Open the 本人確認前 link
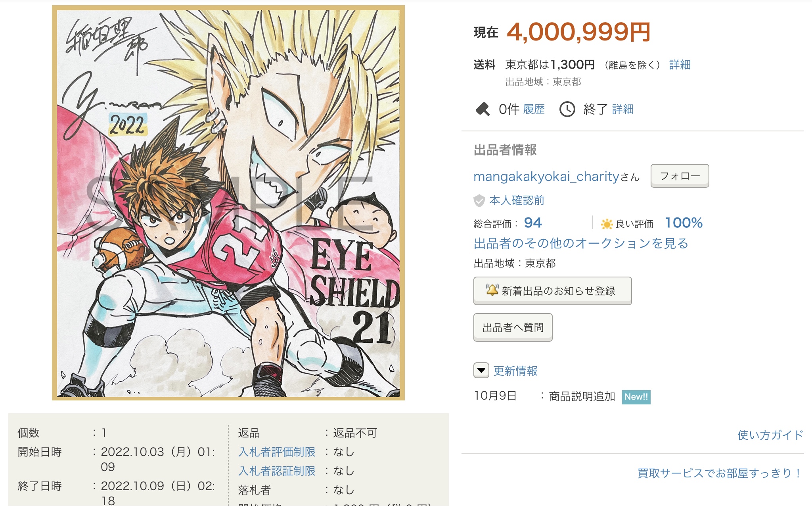Screen dimensions: 812x506 click(517, 200)
